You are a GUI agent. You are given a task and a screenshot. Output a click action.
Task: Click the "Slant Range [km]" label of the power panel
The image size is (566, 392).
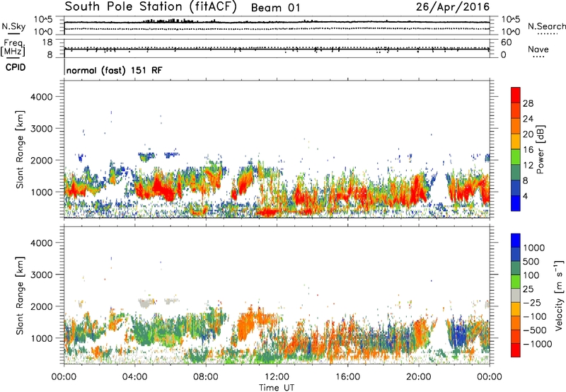coord(20,149)
